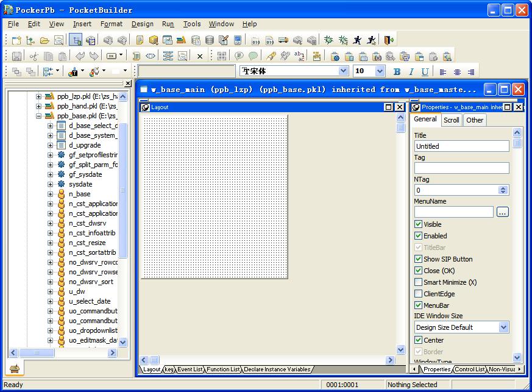This screenshot has width=532, height=392.
Task: Open the font size dropdown
Action: click(x=380, y=71)
